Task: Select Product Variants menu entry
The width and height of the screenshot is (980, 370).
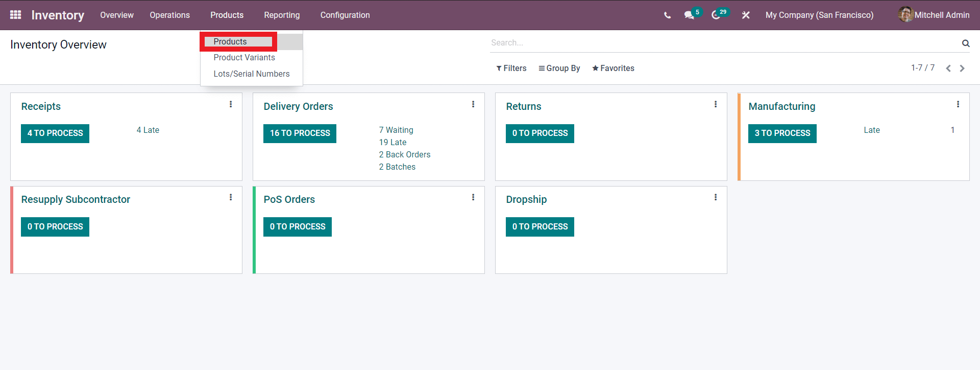Action: tap(252, 58)
